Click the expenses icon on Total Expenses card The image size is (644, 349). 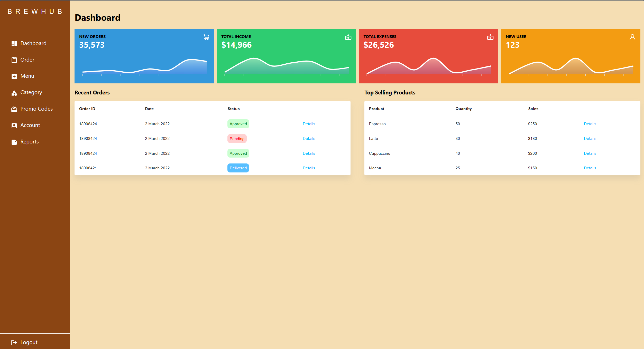point(490,37)
